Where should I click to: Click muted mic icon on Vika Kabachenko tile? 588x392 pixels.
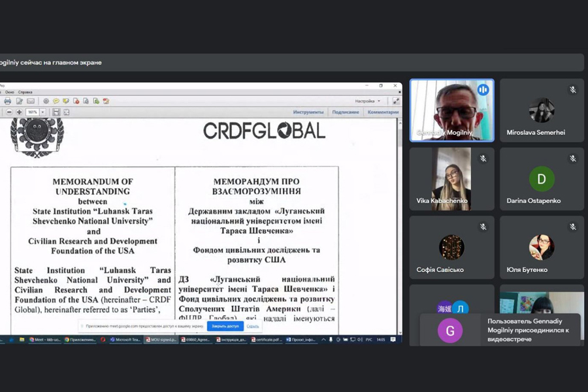click(483, 159)
